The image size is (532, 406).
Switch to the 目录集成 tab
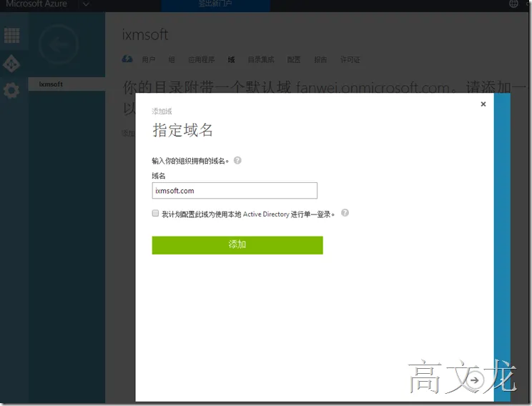tap(261, 60)
